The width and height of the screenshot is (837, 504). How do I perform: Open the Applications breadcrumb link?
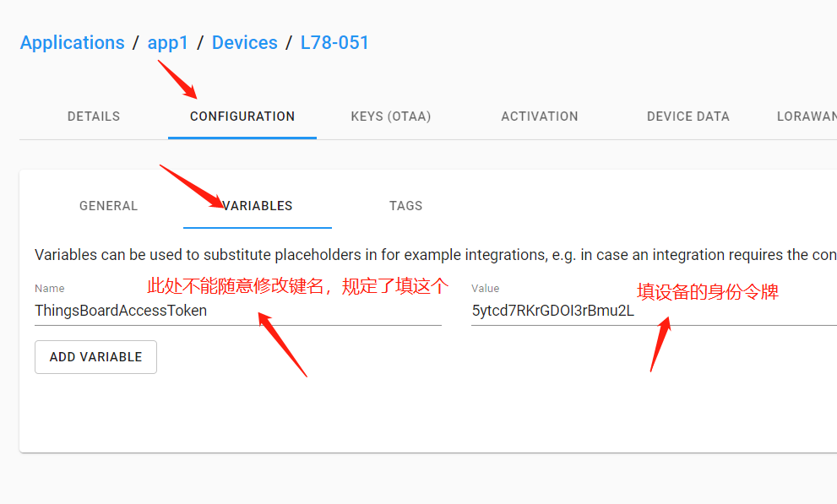tap(72, 43)
